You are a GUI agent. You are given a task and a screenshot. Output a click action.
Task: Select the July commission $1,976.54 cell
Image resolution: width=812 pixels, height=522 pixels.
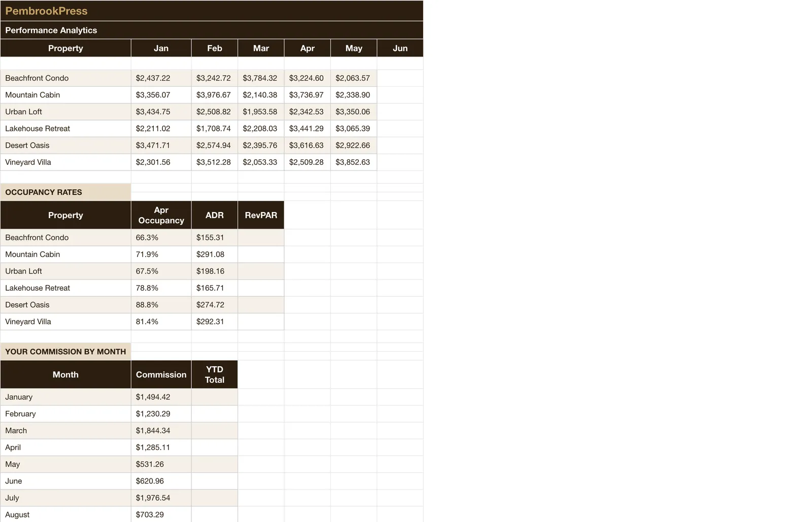(x=161, y=498)
